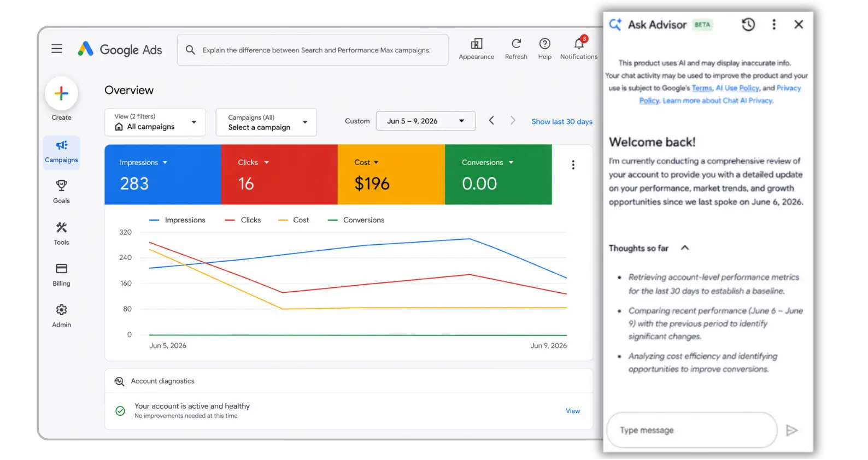Image resolution: width=868 pixels, height=460 pixels.
Task: Click the Account diagnostics icon
Action: tap(119, 381)
